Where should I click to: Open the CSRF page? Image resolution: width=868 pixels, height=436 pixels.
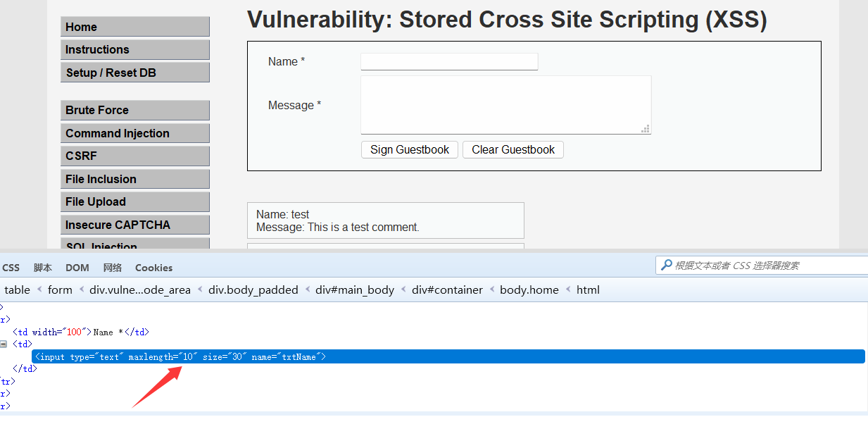coord(135,156)
